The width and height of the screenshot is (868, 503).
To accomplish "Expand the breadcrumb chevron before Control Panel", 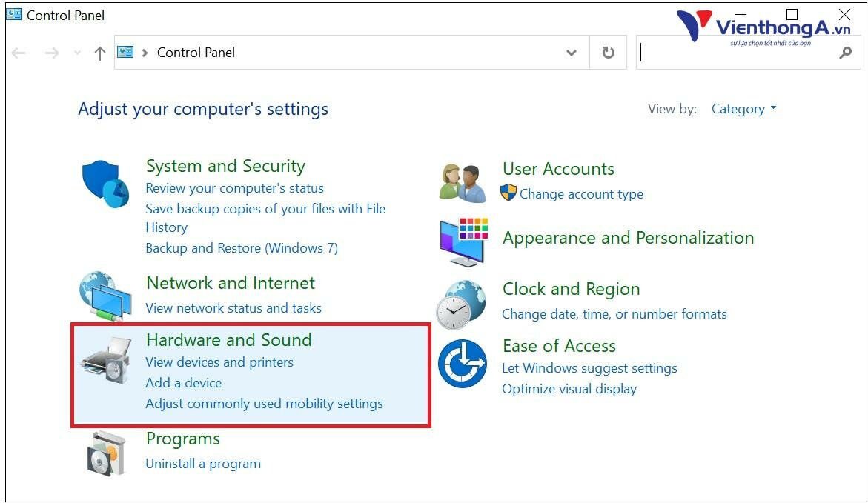I will tap(145, 53).
